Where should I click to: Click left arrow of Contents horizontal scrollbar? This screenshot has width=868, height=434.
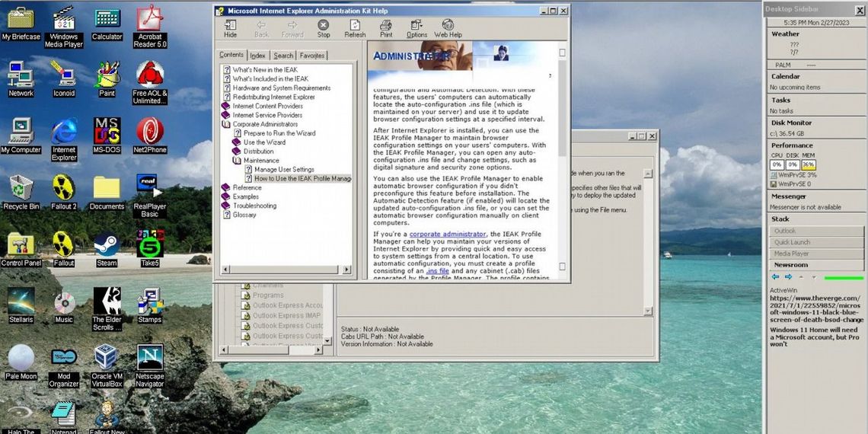click(225, 270)
